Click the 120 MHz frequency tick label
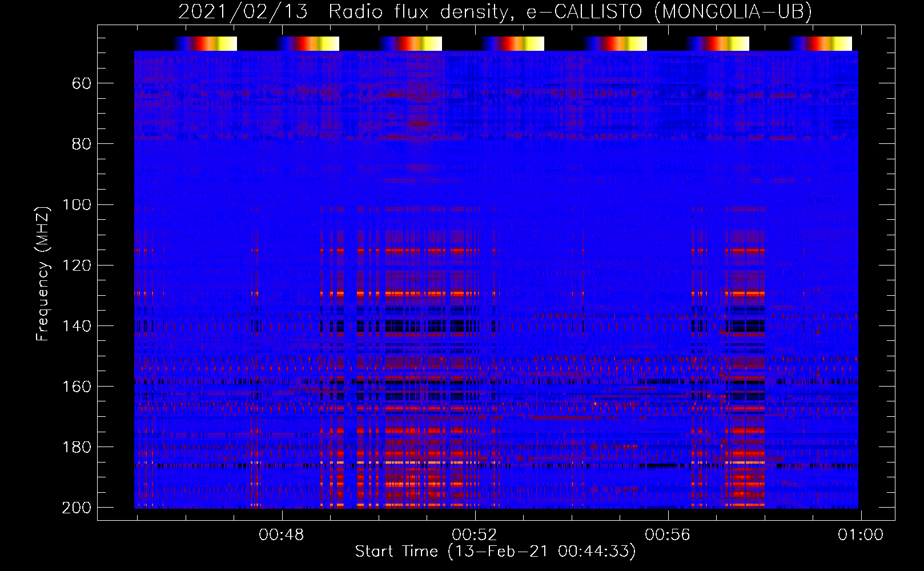924x571 pixels. click(77, 266)
